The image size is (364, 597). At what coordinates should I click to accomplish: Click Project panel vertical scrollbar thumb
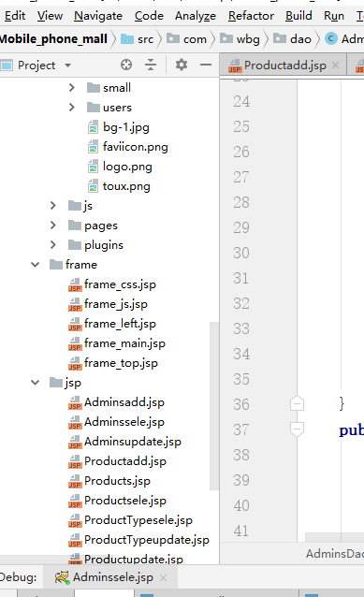pos(214,405)
